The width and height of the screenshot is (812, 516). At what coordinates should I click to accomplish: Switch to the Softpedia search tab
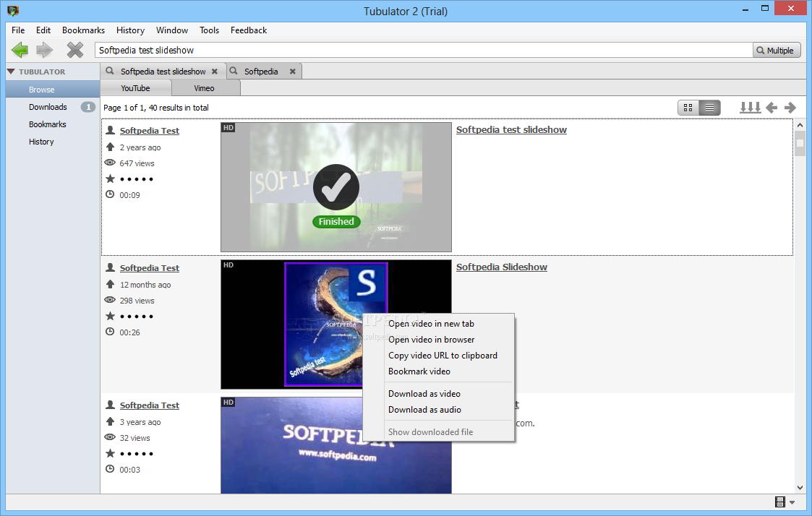[x=261, y=72]
